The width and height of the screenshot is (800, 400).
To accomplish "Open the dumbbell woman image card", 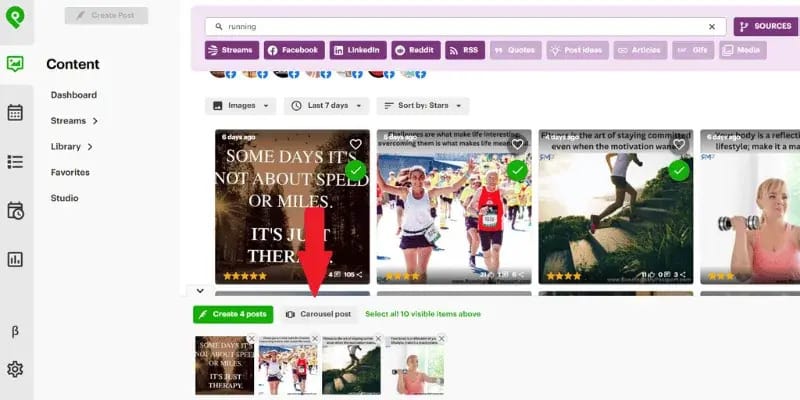I will 750,207.
